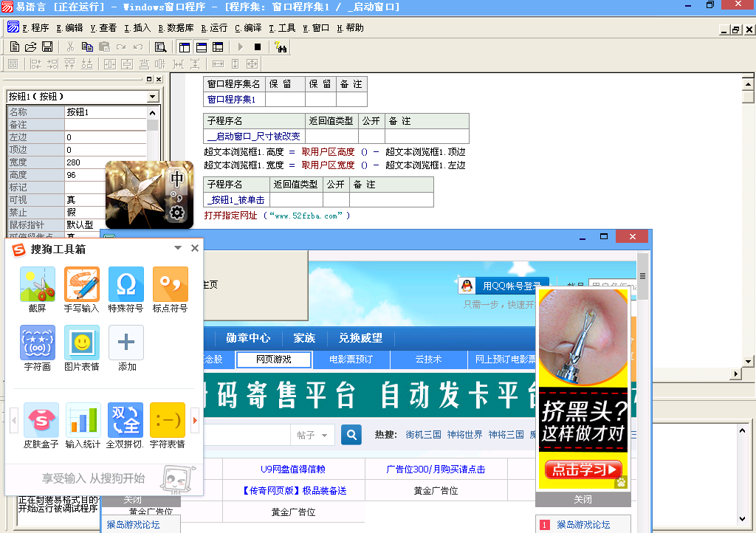Open the 工具 menu
Viewport: 756px width, 533px height.
282,28
